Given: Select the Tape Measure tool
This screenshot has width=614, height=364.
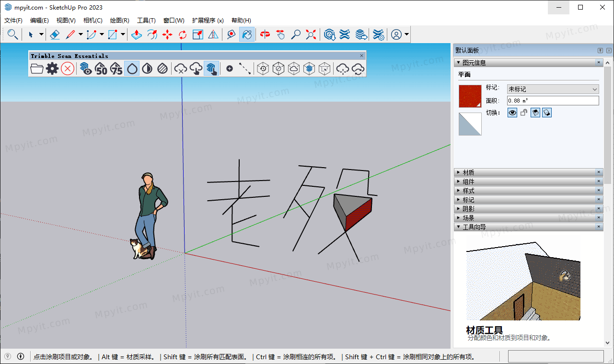Looking at the screenshot, I should (232, 34).
